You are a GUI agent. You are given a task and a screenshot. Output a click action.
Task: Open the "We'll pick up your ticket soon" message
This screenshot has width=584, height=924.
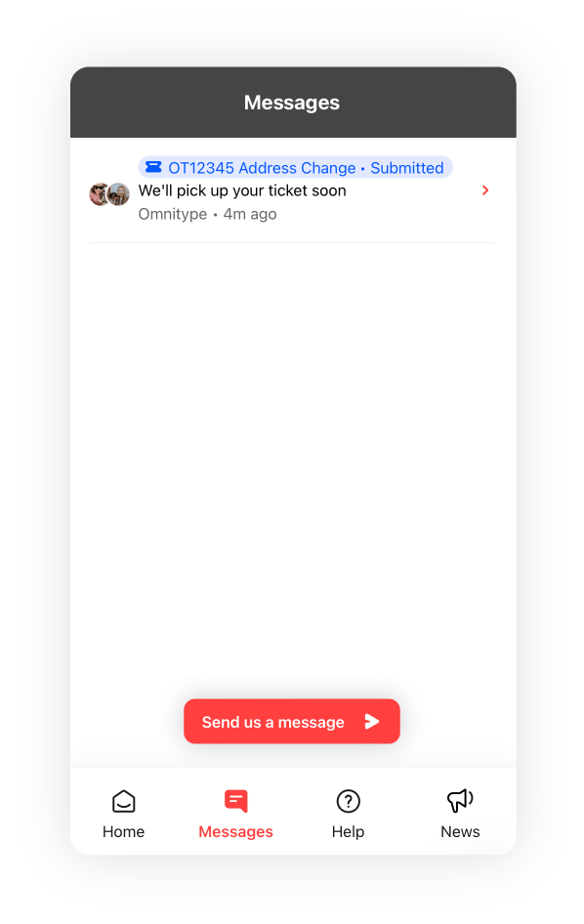click(242, 190)
